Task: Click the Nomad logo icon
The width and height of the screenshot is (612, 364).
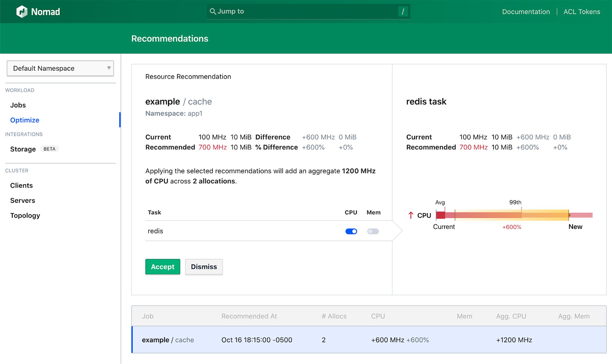Action: (21, 11)
